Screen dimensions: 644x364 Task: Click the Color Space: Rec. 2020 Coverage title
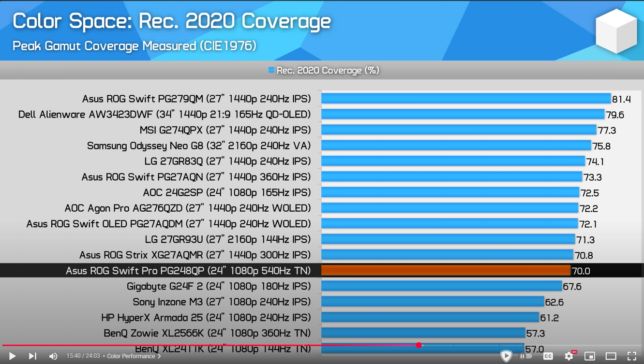[172, 21]
